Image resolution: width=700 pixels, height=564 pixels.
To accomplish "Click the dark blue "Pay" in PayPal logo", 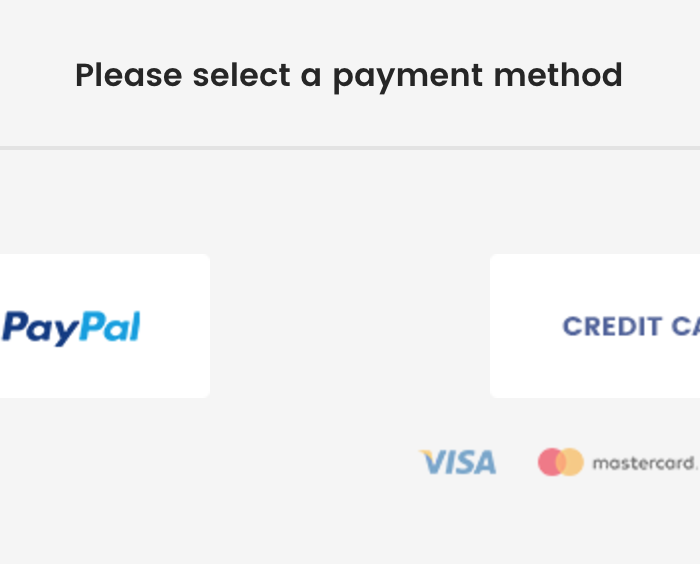I will 38,328.
